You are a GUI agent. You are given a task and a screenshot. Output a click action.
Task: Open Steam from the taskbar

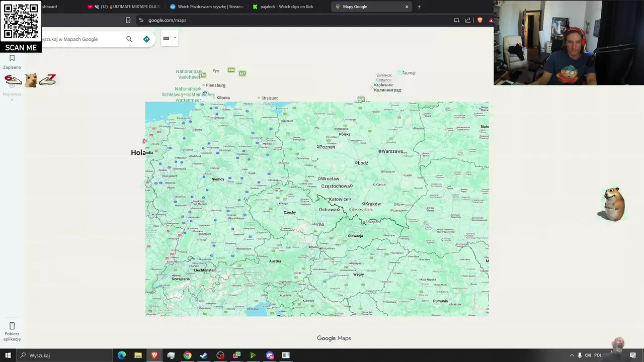pyautogui.click(x=204, y=355)
